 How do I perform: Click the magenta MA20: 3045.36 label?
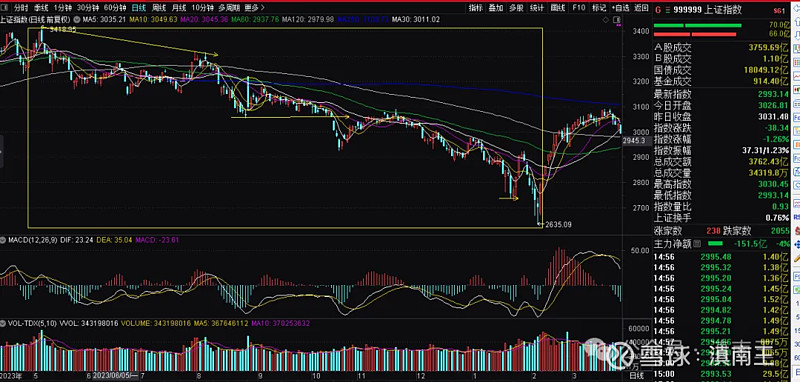[204, 19]
